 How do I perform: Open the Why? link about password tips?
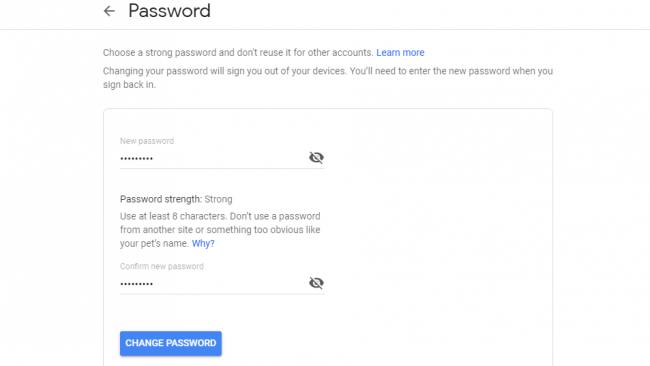pos(203,243)
